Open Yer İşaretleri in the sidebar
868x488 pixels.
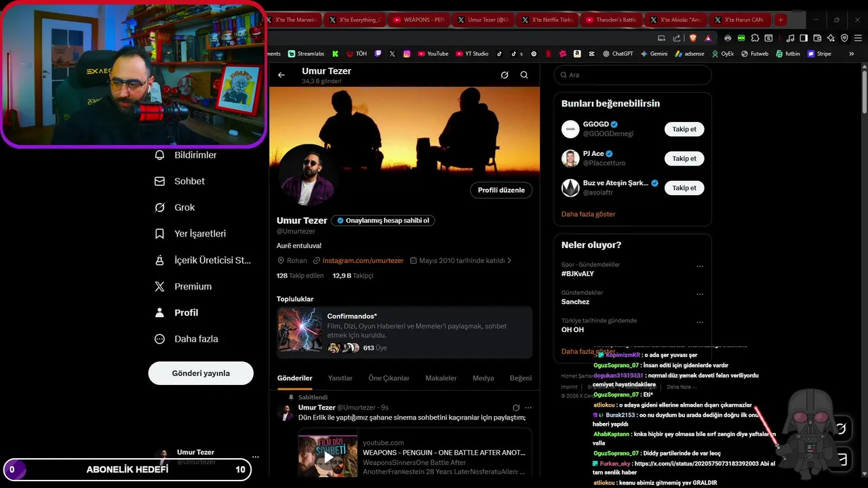[191, 234]
